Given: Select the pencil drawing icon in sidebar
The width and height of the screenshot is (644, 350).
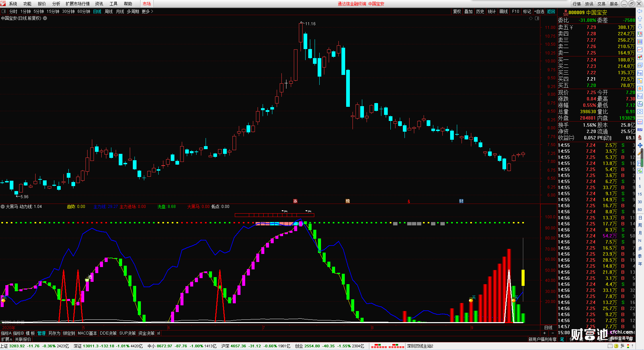Looking at the screenshot, I should tap(640, 153).
